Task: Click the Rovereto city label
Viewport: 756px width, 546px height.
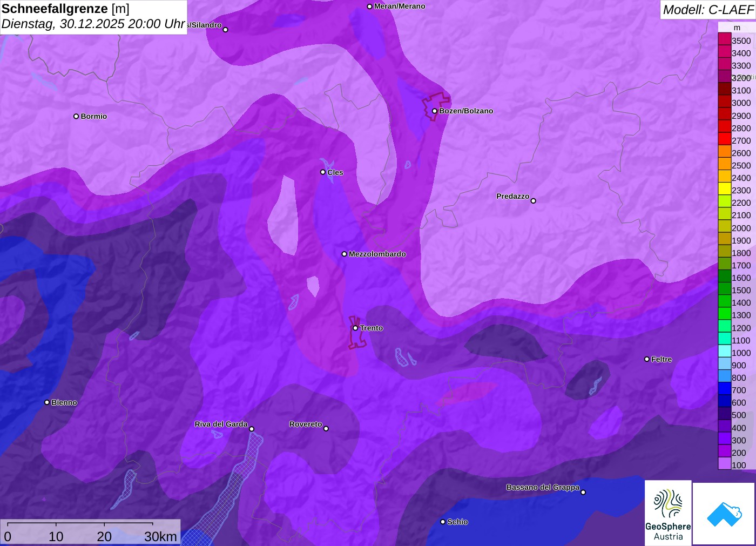Action: (x=306, y=424)
